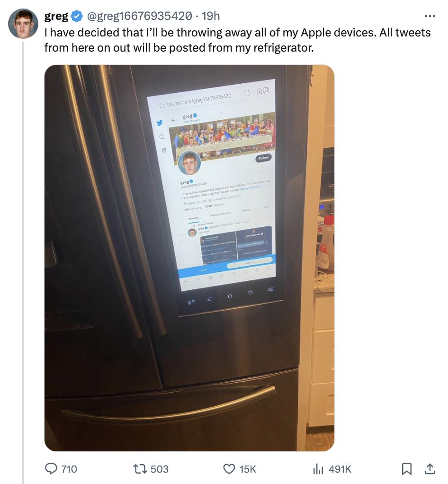Screen dimensions: 448x484
Task: Click Follow button shown on fridge screen
Action: [x=263, y=158]
